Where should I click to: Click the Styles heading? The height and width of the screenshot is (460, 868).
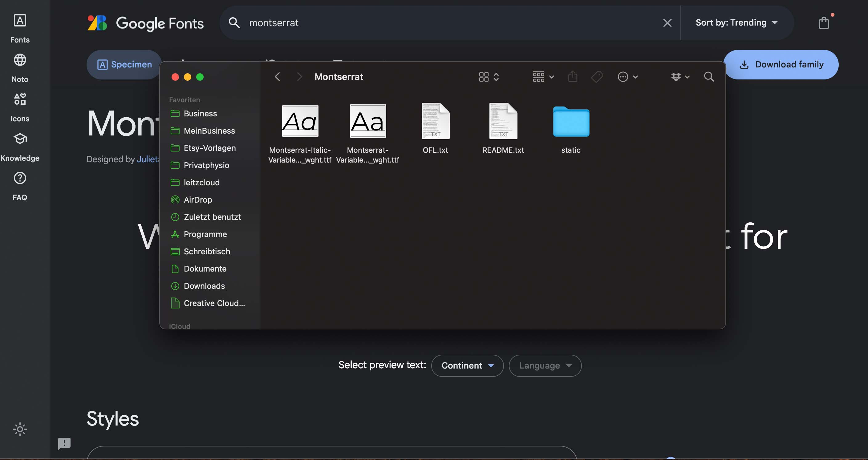click(x=112, y=418)
